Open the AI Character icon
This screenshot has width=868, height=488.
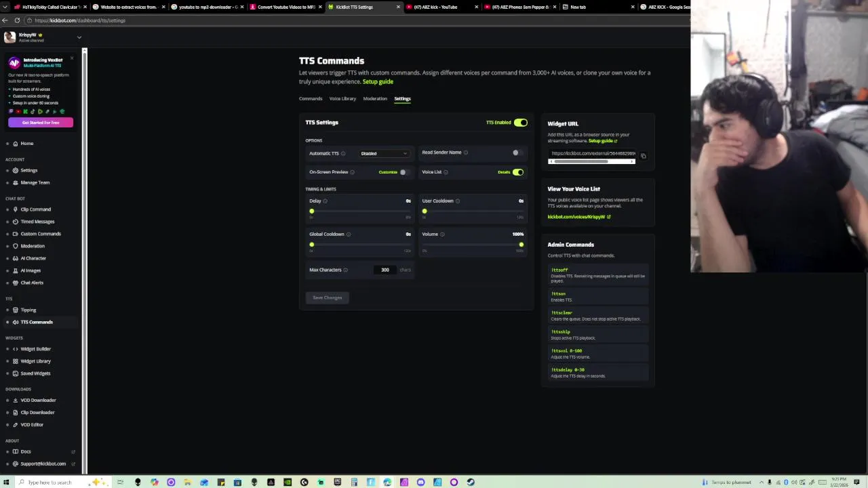pos(16,258)
